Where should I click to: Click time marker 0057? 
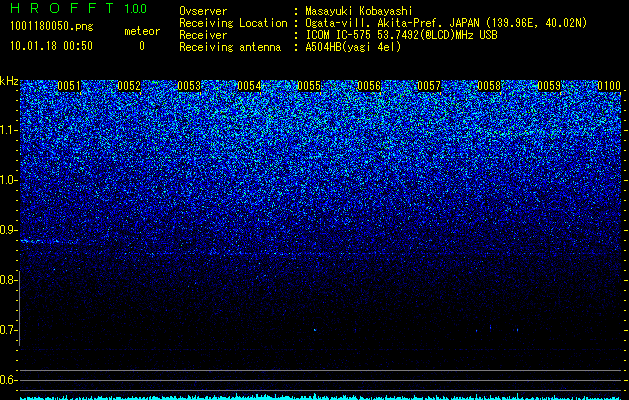pyautogui.click(x=429, y=86)
